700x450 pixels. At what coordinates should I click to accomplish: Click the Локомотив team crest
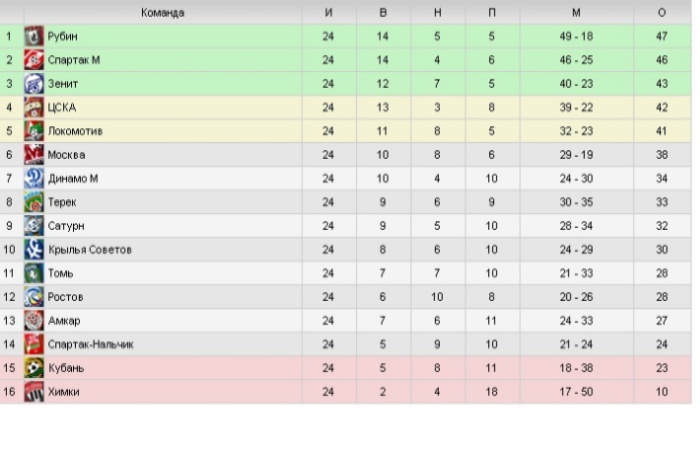click(x=34, y=131)
